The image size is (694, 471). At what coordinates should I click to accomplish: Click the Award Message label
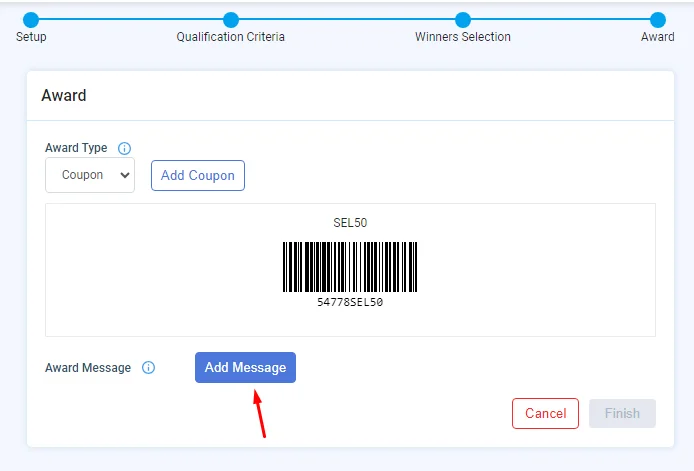[x=88, y=368]
